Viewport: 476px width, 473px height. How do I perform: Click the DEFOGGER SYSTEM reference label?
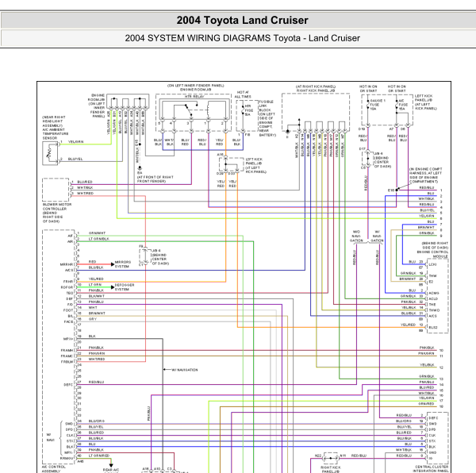pos(125,287)
